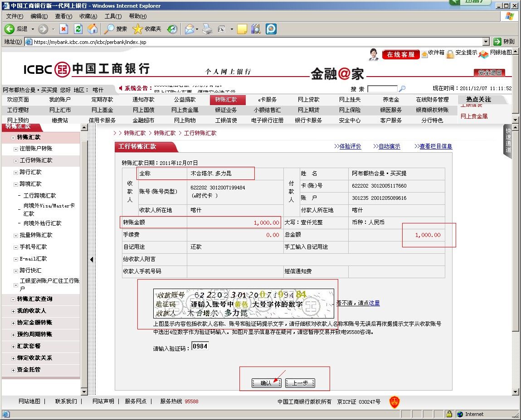521x420 pixels.
Task: Expand the 协定金额转账 sidebar section
Action: click(13, 323)
